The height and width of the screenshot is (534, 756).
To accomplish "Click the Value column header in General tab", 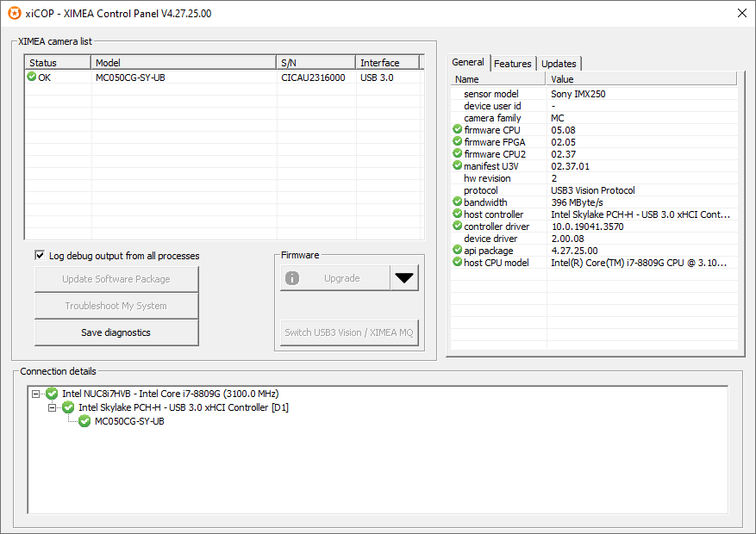I will coord(641,79).
